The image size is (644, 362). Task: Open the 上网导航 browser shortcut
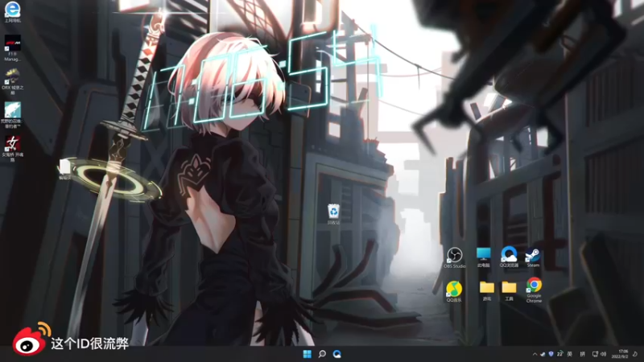[13, 12]
